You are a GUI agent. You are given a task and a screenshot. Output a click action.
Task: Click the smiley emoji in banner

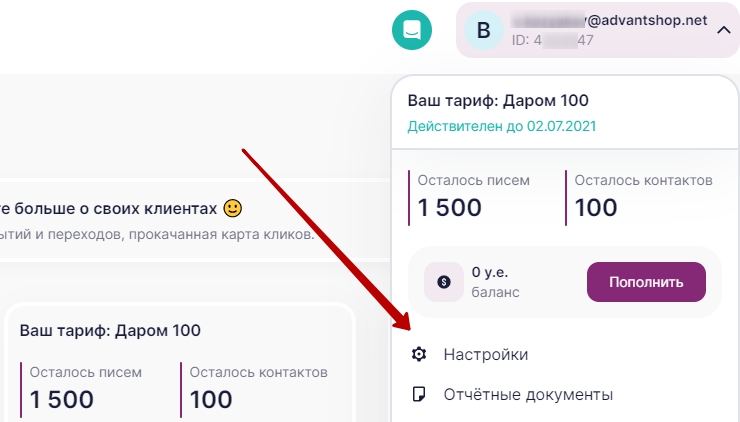point(232,209)
